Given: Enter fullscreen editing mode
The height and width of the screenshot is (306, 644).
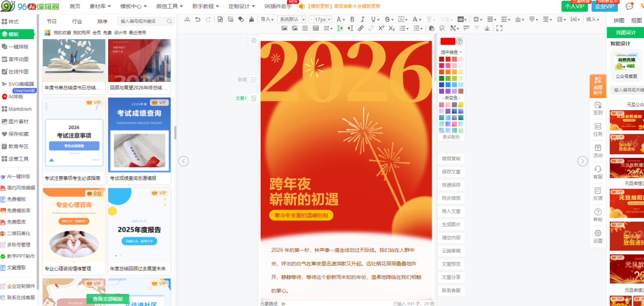Looking at the screenshot, I should click(x=499, y=29).
